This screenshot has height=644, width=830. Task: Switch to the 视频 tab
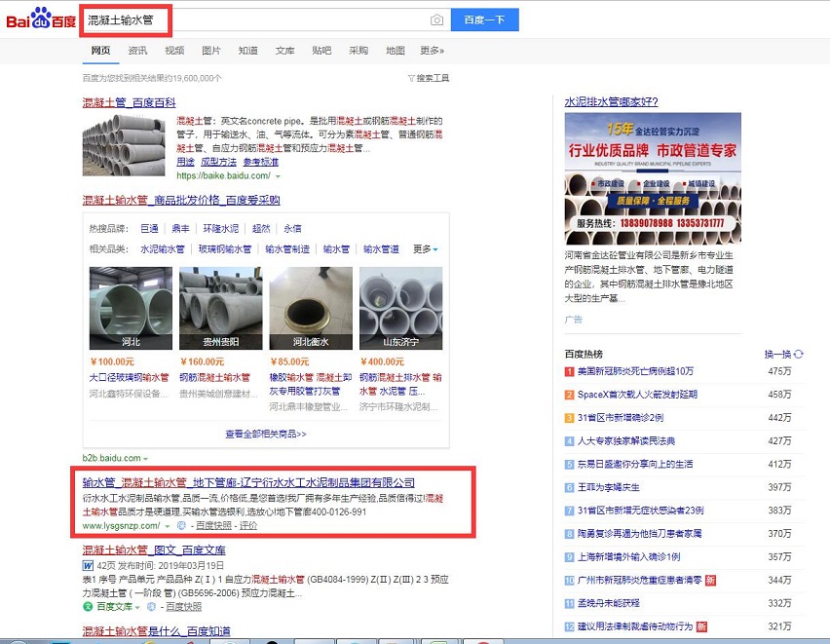pyautogui.click(x=174, y=51)
